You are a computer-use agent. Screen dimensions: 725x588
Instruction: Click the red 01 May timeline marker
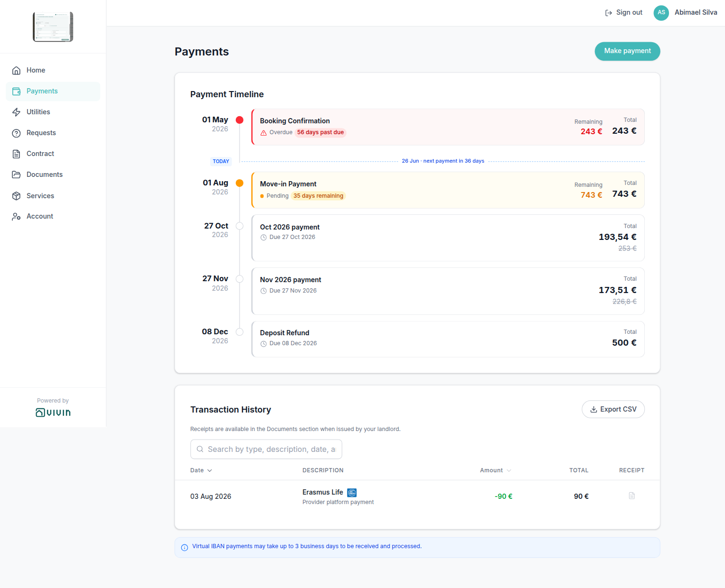click(240, 120)
